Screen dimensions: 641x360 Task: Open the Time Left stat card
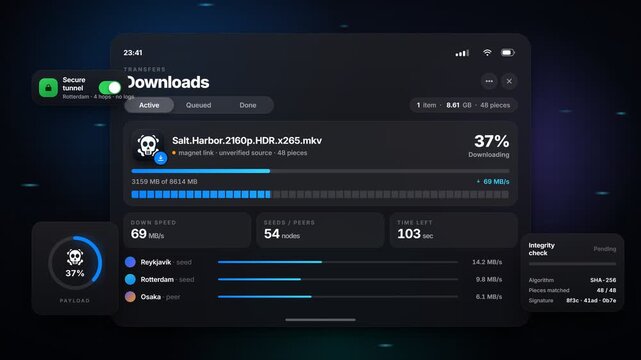click(x=454, y=230)
